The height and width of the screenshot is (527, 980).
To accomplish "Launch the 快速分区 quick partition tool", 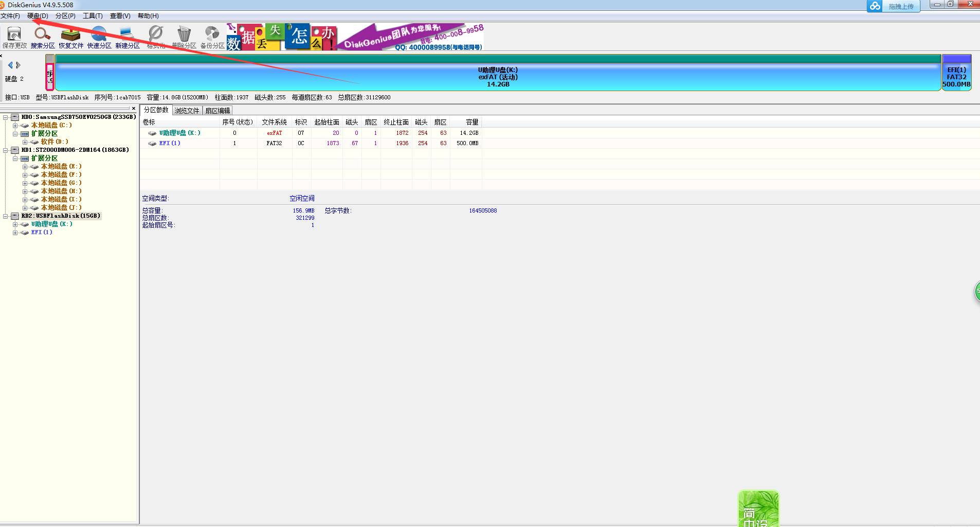I will [99, 37].
